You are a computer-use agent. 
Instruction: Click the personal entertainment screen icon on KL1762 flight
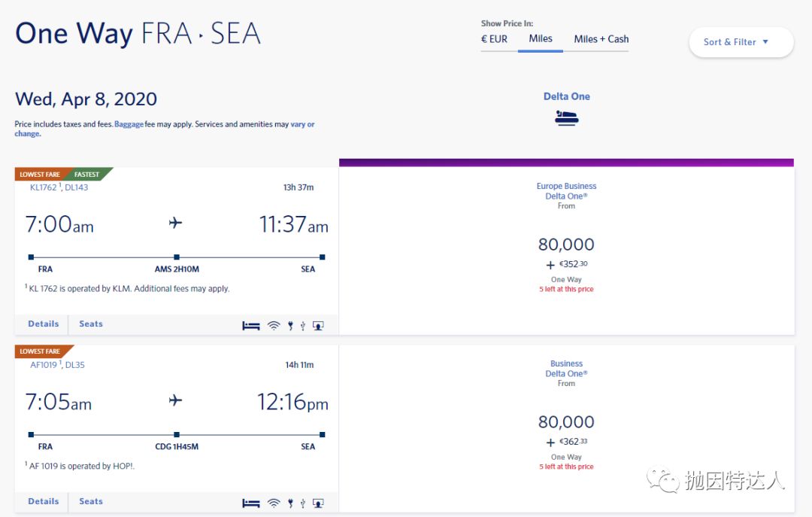pos(318,326)
